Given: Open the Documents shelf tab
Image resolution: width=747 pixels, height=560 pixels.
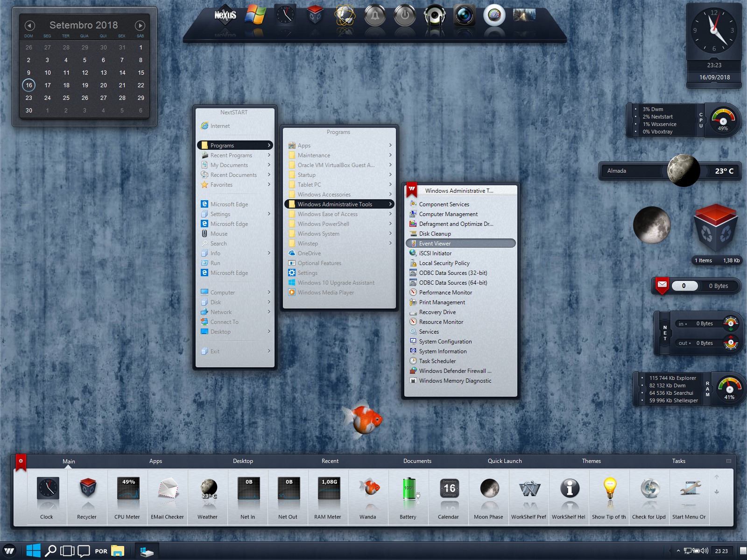Looking at the screenshot, I should pyautogui.click(x=417, y=461).
